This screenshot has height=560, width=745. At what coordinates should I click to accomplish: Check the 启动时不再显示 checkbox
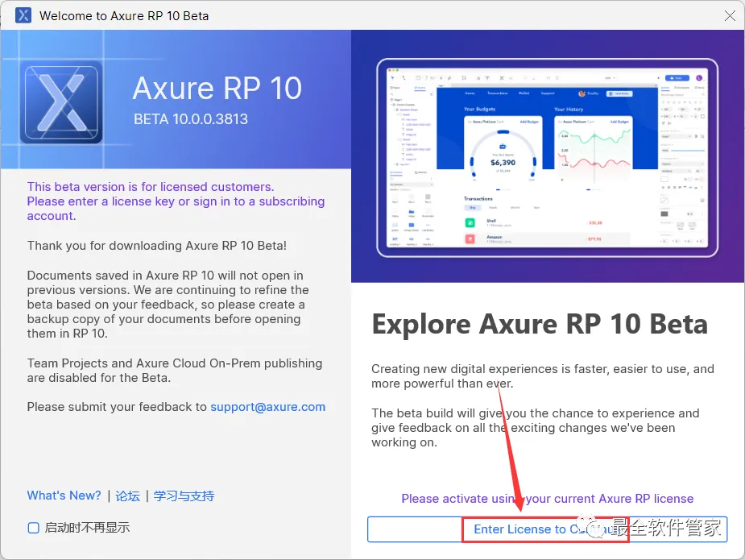[33, 528]
